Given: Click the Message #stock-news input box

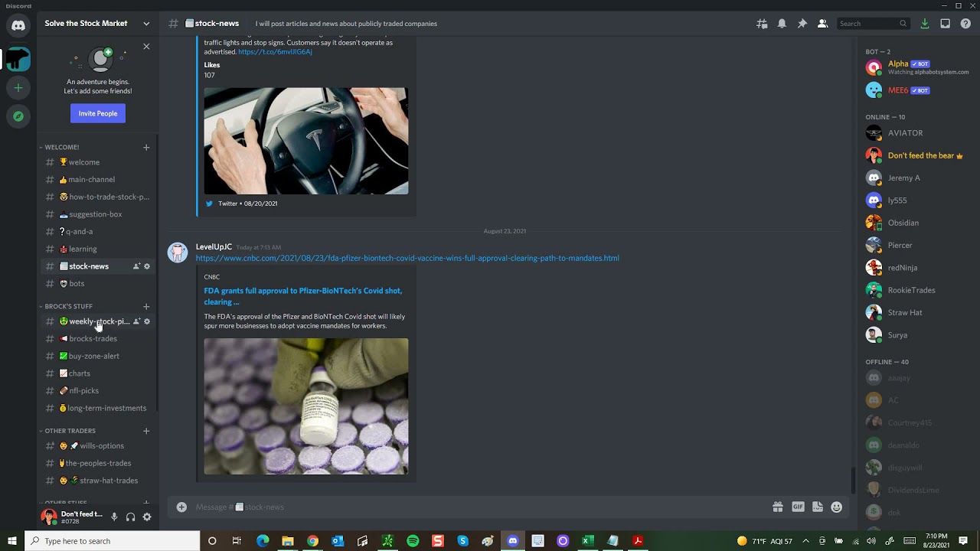Looking at the screenshot, I should coord(479,507).
